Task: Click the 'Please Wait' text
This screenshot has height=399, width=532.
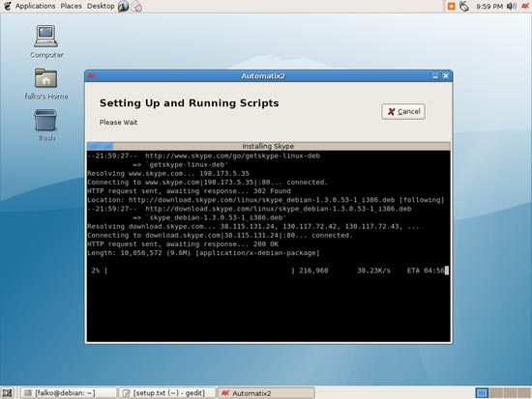Action: (x=118, y=123)
